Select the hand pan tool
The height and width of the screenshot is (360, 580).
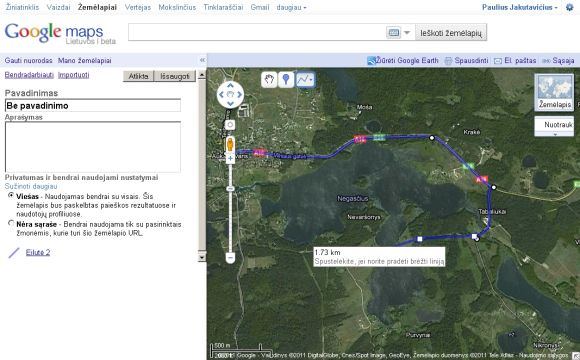(269, 79)
